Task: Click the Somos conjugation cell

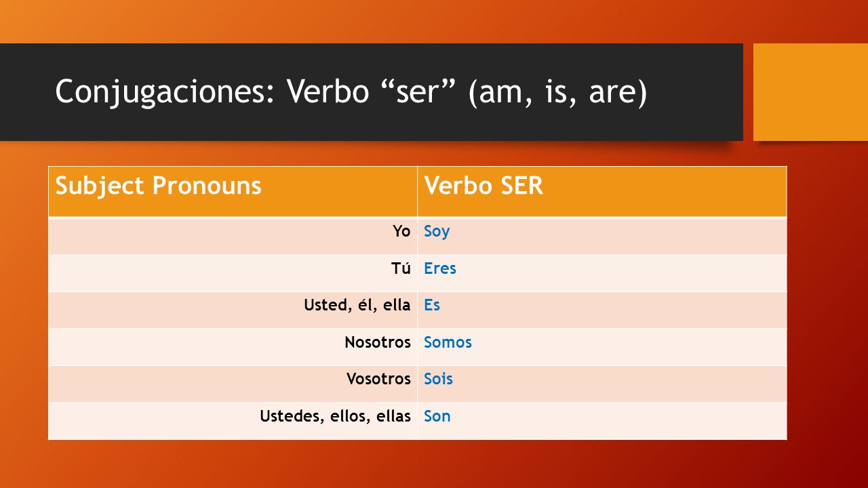Action: 602,347
